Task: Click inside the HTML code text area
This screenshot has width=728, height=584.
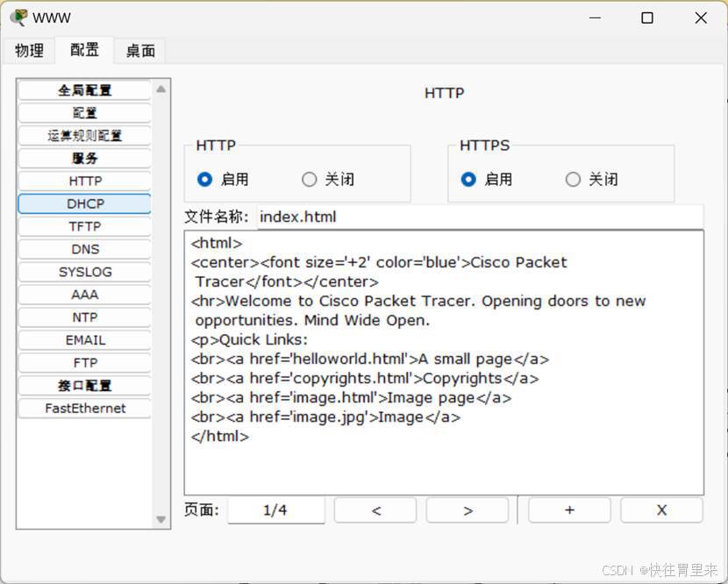Action: pyautogui.click(x=444, y=362)
